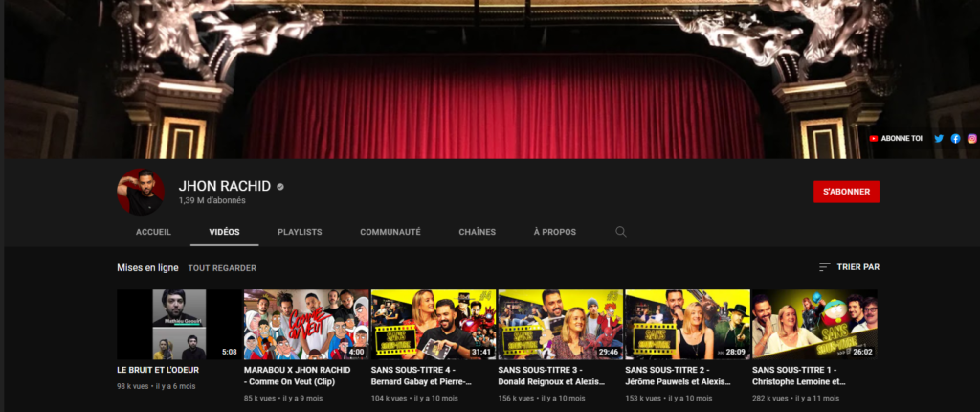The height and width of the screenshot is (412, 980).
Task: Play the 28:09 SANS SOUS-TITRE 2 thumbnail
Action: pos(687,325)
